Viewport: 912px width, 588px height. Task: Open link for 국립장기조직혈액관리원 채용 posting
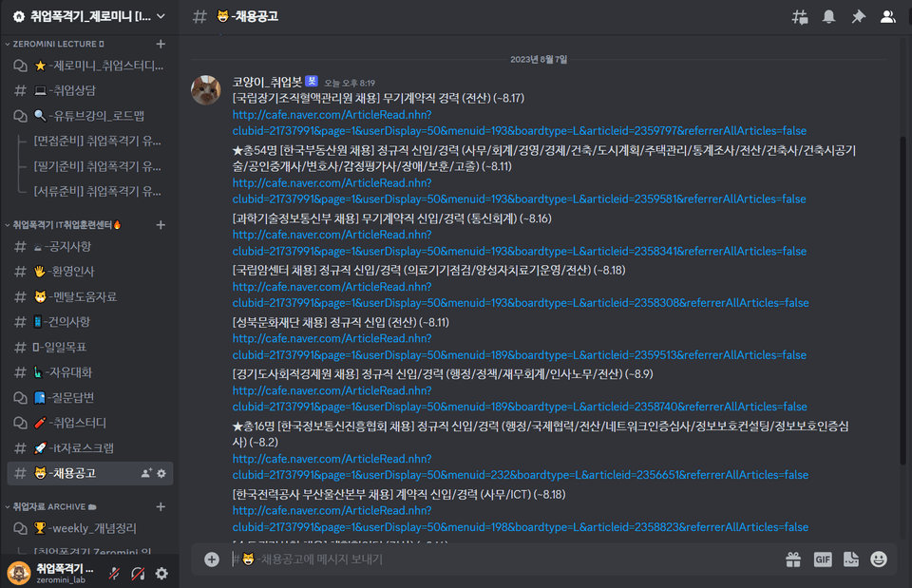coord(520,123)
